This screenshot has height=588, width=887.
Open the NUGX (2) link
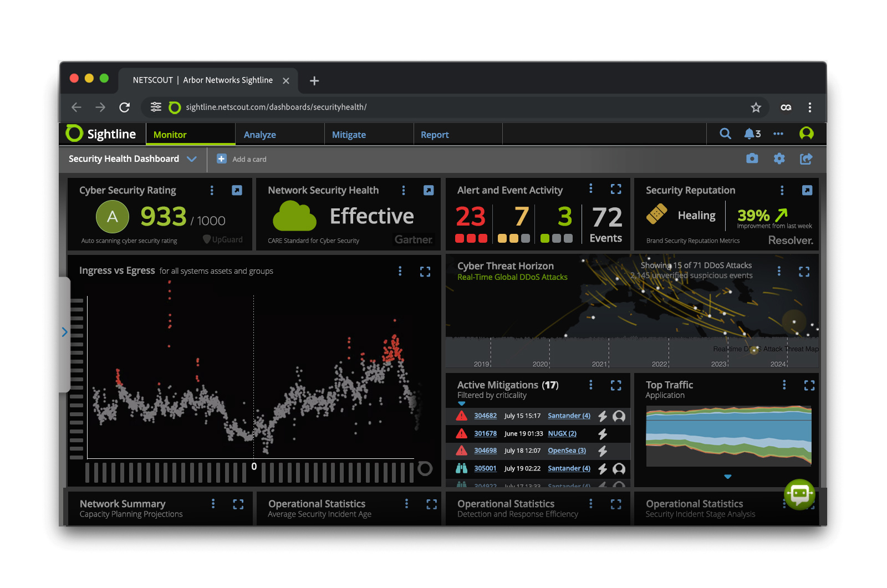562,433
